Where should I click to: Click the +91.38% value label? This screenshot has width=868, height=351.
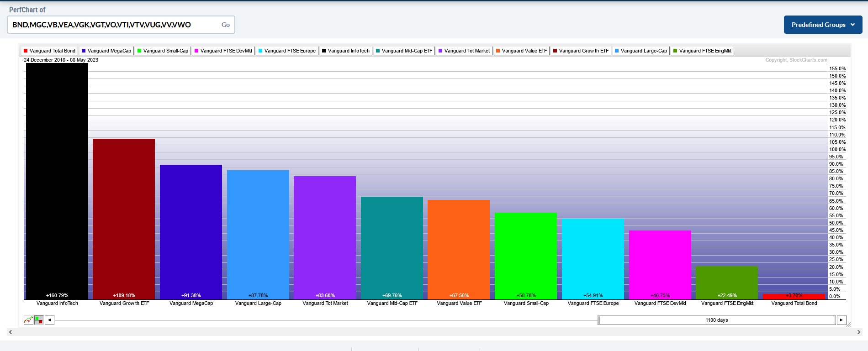coord(191,295)
